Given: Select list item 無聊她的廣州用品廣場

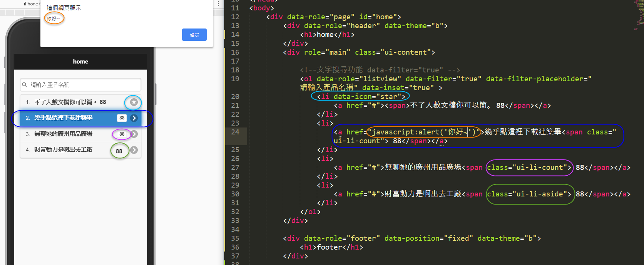Looking at the screenshot, I should [x=64, y=134].
